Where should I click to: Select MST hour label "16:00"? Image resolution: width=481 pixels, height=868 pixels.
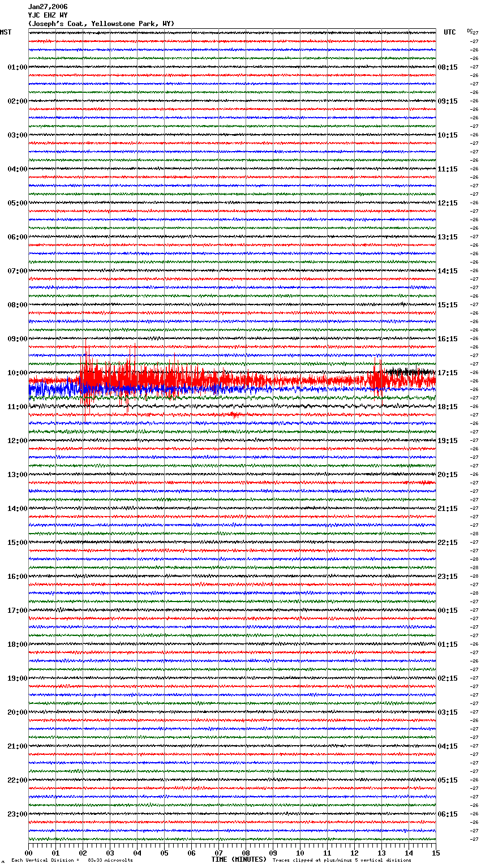coord(18,577)
